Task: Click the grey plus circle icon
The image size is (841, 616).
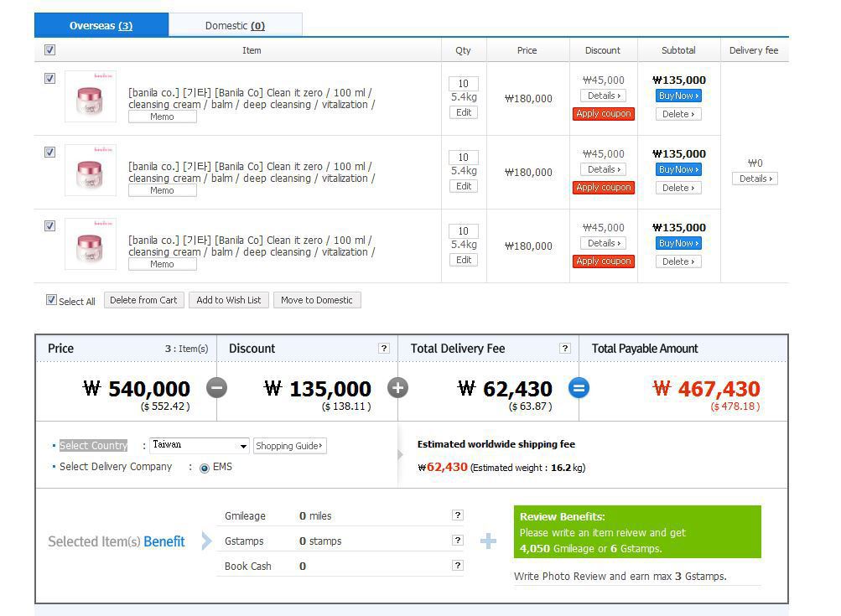Action: click(x=398, y=387)
